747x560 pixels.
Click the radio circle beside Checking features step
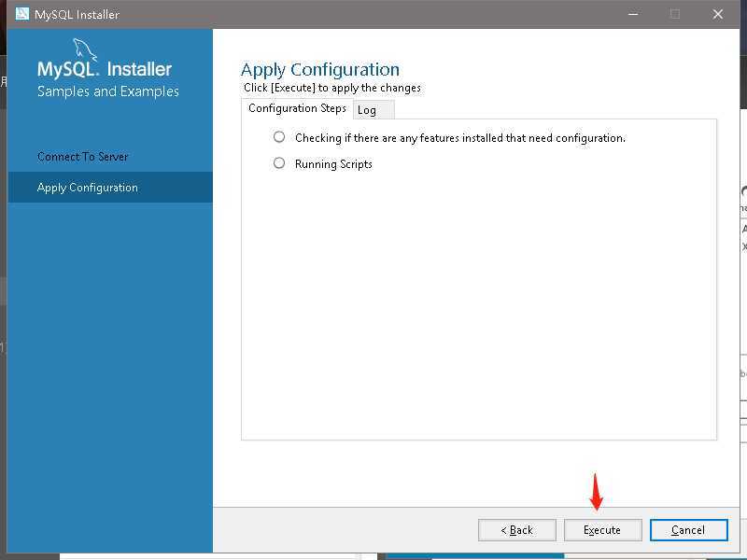(x=279, y=137)
